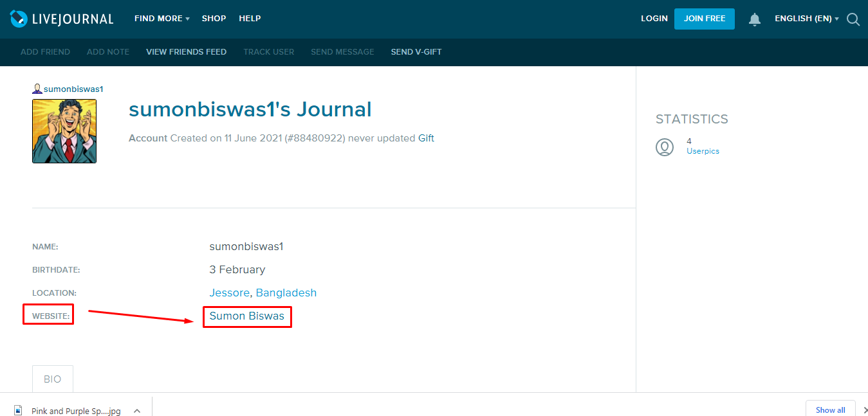Image resolution: width=868 pixels, height=416 pixels.
Task: Click the Userpics link
Action: [x=703, y=151]
